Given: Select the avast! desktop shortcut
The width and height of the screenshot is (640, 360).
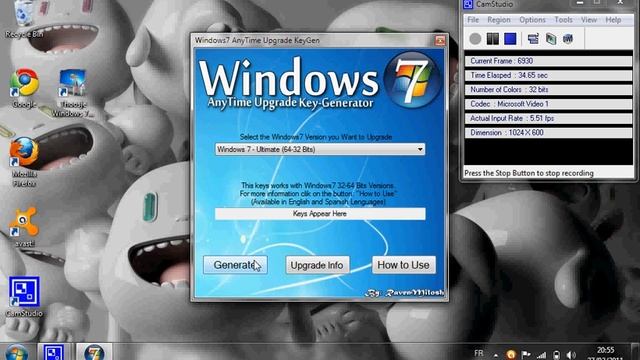Looking at the screenshot, I should (24, 227).
